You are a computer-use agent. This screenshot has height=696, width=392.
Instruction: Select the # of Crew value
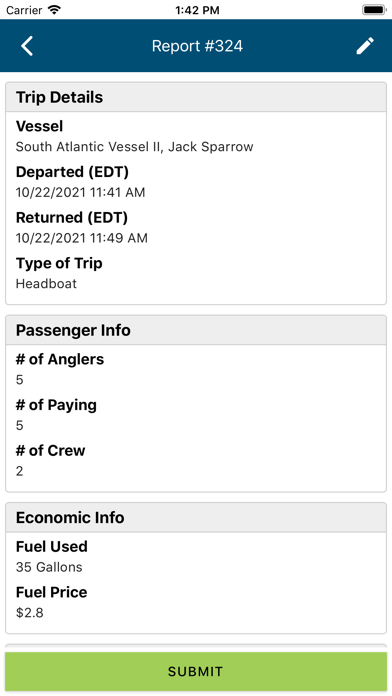[20, 471]
